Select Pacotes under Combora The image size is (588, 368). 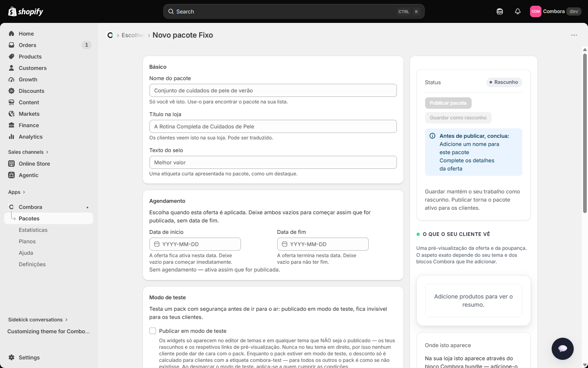pos(49,218)
